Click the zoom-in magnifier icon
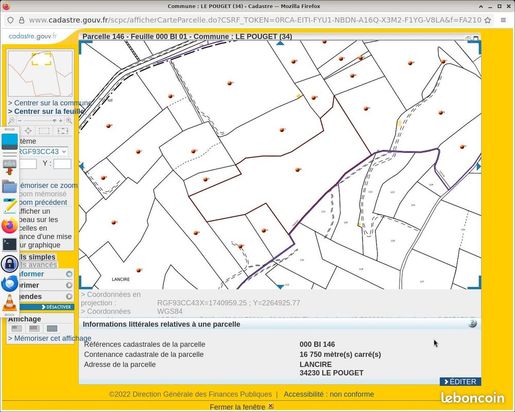The width and height of the screenshot is (515, 412). tap(69, 121)
